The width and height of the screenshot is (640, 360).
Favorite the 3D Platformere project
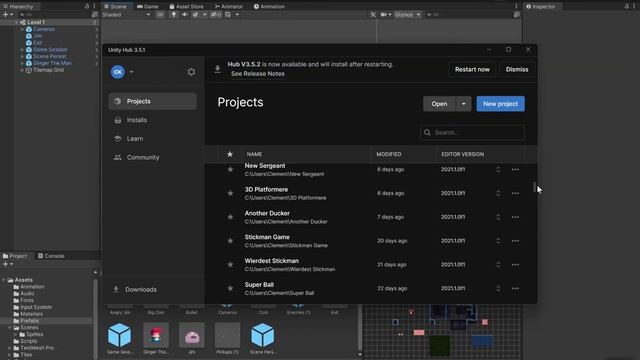pyautogui.click(x=230, y=193)
